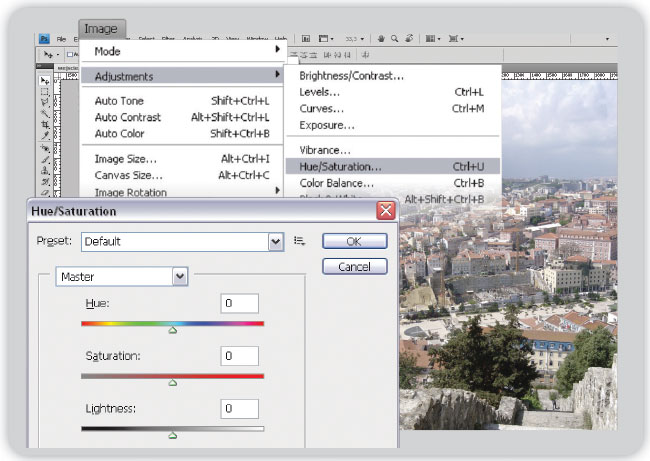Click OK in Hue/Saturation dialog
This screenshot has height=461, width=650.
click(x=354, y=241)
